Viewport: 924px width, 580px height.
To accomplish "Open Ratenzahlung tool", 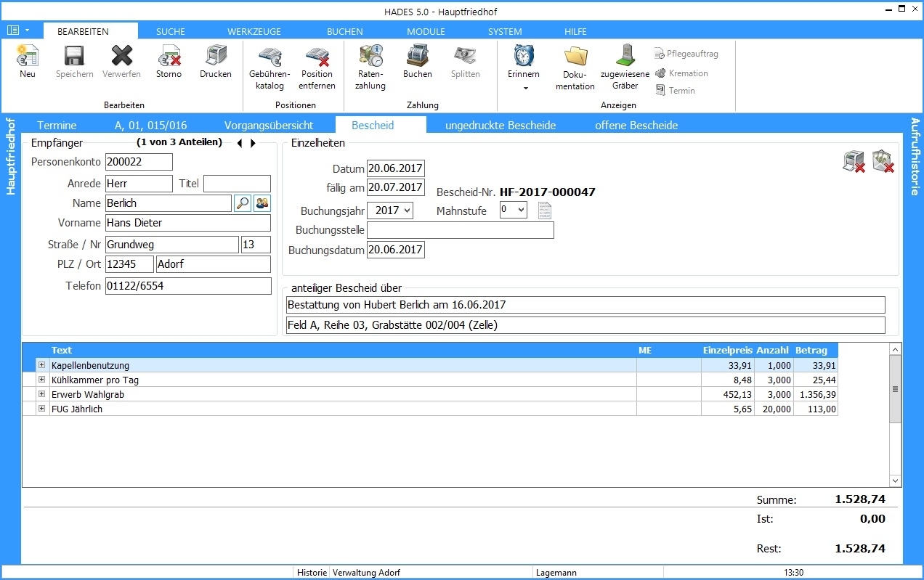I will [x=370, y=57].
